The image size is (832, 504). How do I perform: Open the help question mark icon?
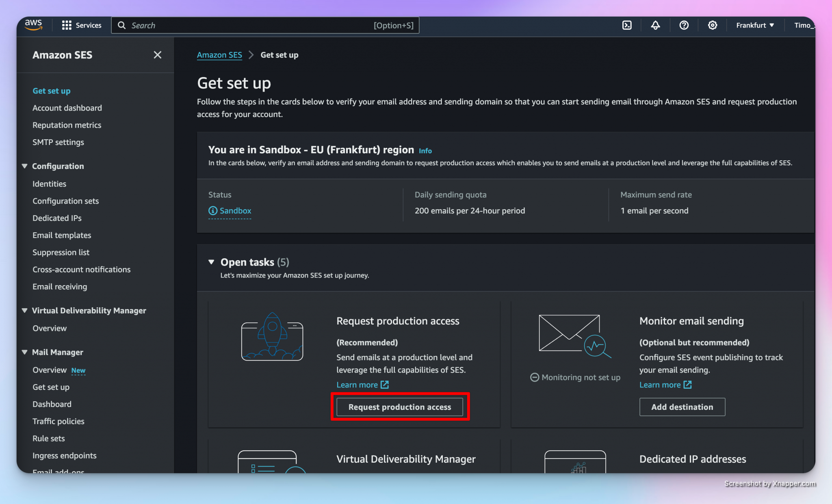(x=684, y=25)
